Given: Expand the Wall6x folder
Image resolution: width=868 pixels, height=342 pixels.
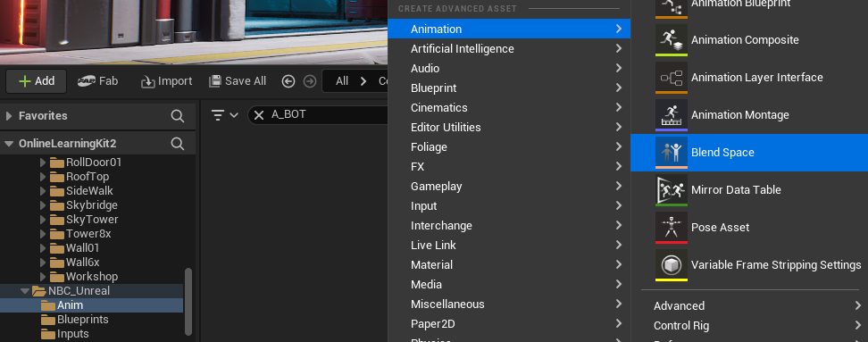Looking at the screenshot, I should [x=43, y=263].
